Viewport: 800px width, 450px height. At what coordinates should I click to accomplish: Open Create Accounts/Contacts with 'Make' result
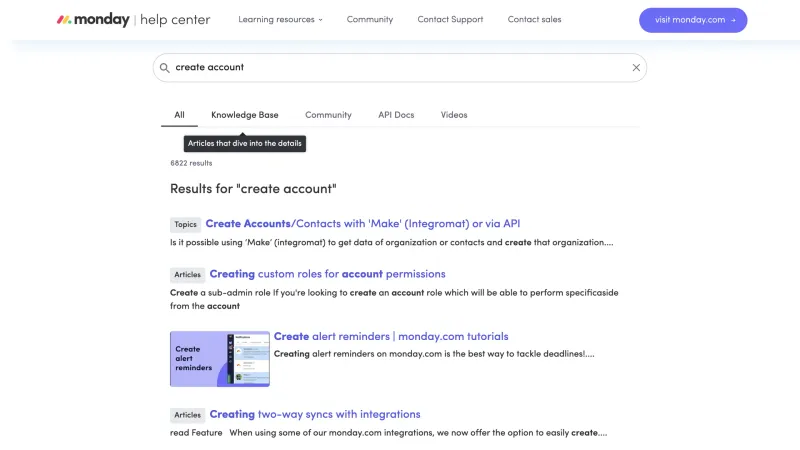point(363,223)
